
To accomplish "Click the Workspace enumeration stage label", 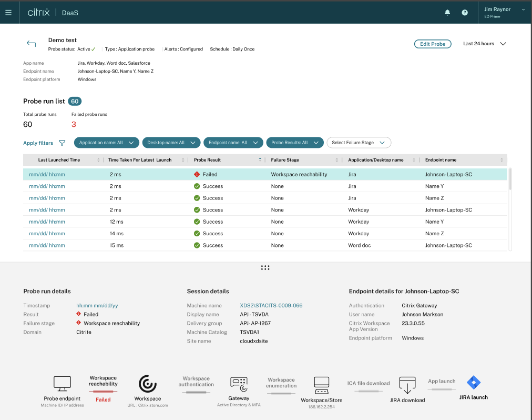I will [x=281, y=383].
